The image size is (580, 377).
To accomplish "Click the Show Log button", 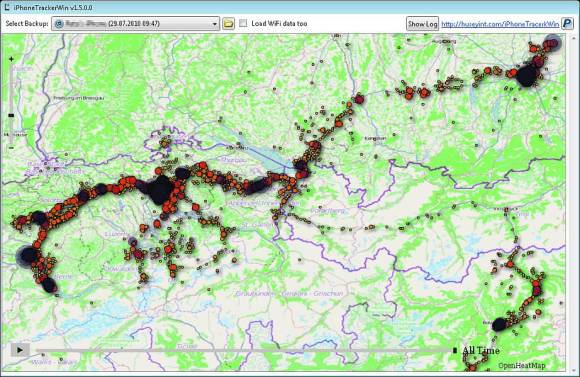I will 422,24.
